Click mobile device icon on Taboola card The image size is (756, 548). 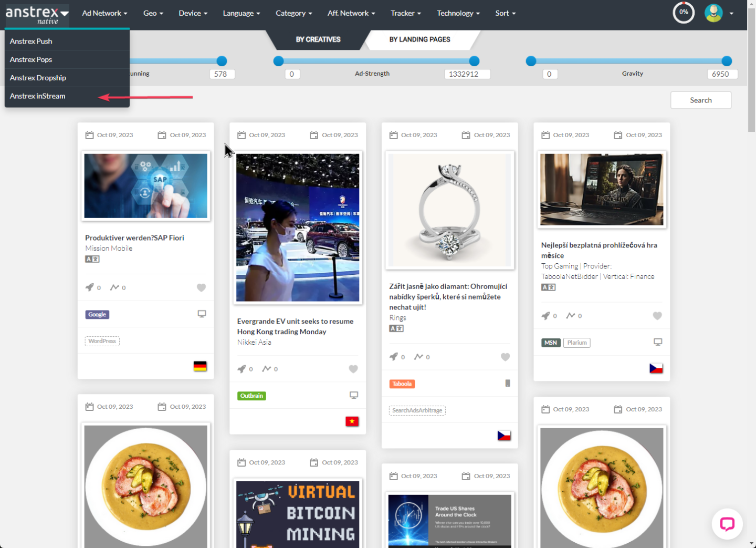[x=507, y=384]
